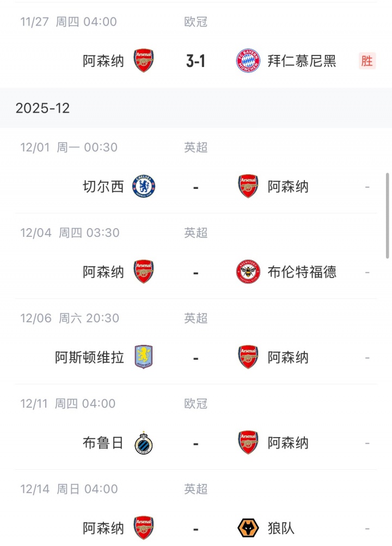Tap Arsenal crest in the Chelsea match row
Image resolution: width=392 pixels, height=546 pixels.
click(x=248, y=187)
